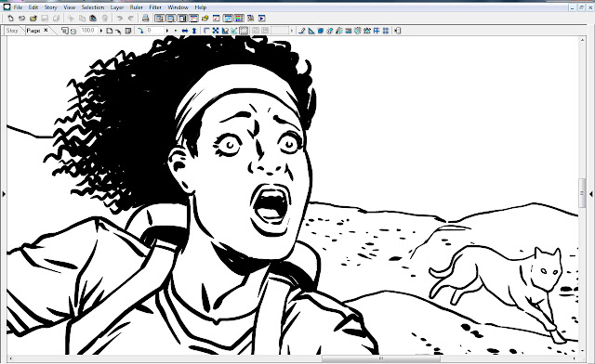Expand the left side panel arrow
The width and height of the screenshot is (595, 364).
(4, 194)
